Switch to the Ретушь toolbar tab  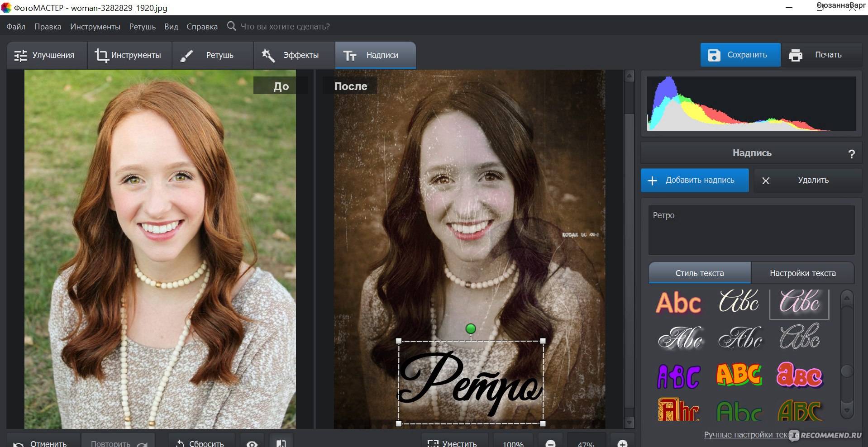(x=213, y=55)
